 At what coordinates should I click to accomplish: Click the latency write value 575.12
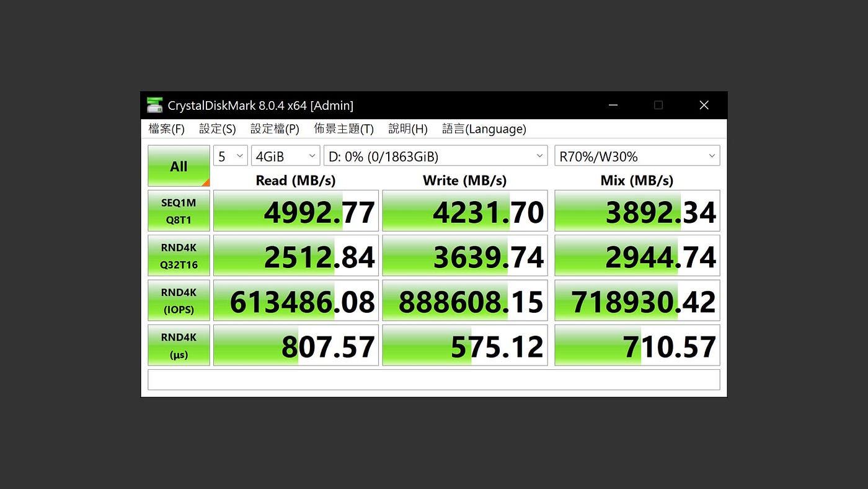coord(465,346)
